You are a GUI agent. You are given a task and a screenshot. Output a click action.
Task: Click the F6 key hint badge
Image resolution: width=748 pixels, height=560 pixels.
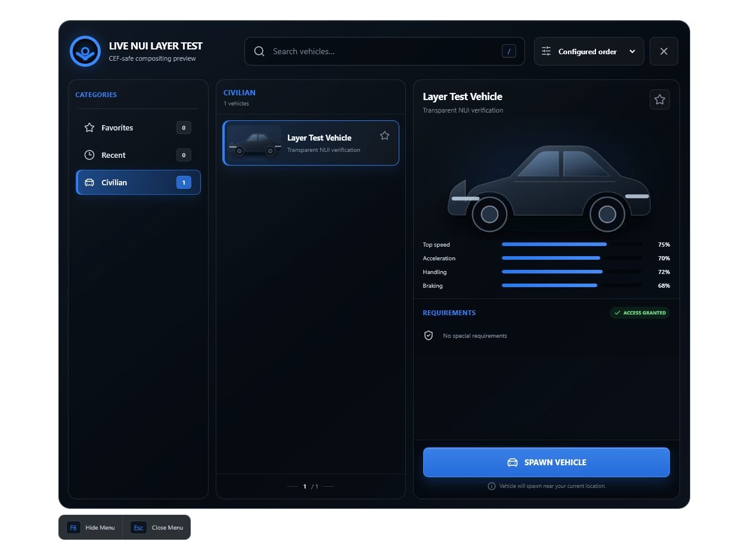coord(73,528)
